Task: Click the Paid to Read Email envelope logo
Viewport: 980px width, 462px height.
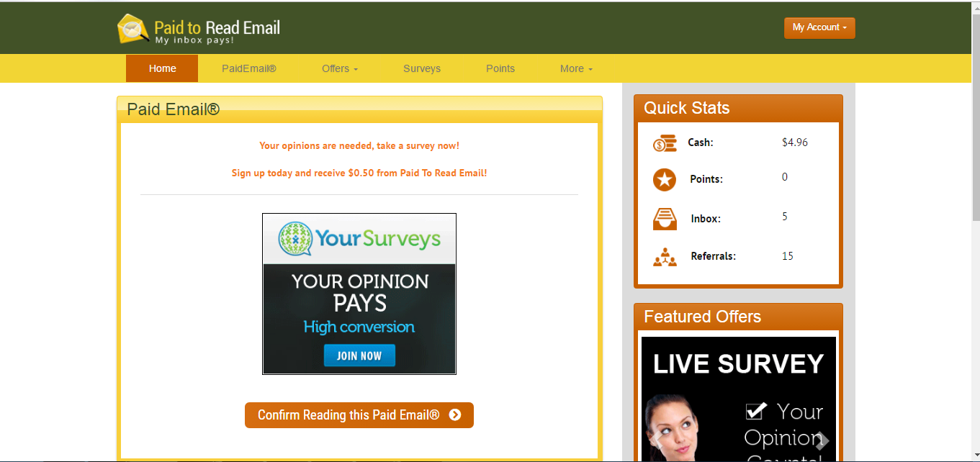Action: tap(133, 29)
